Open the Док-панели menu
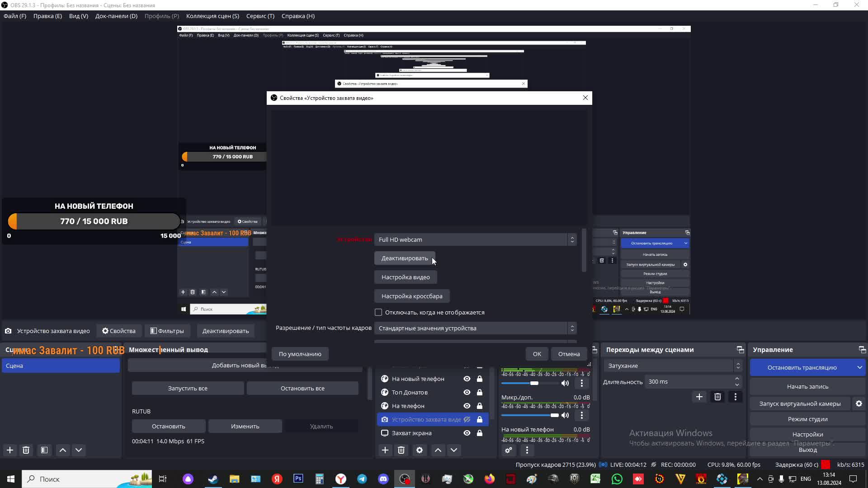This screenshot has width=868, height=488. (x=116, y=16)
